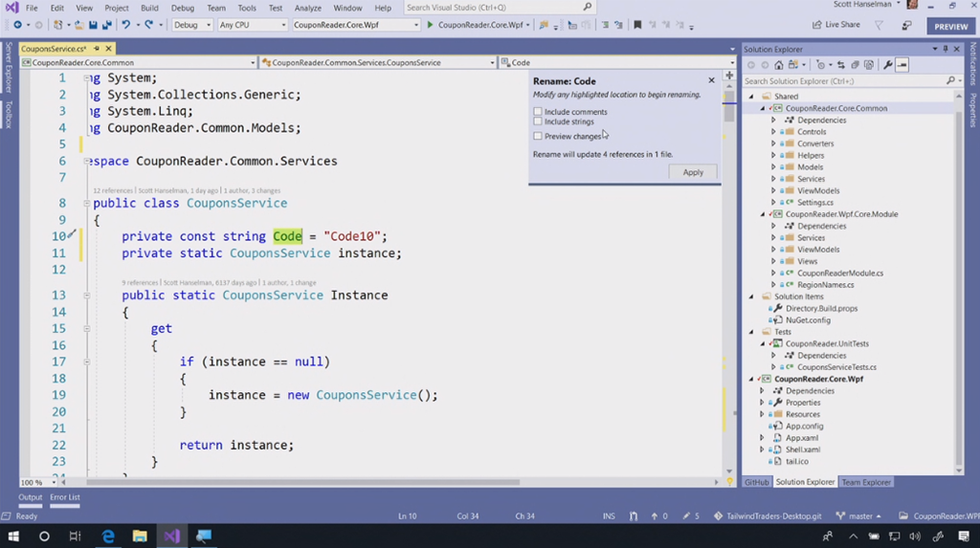The width and height of the screenshot is (980, 548).
Task: Check the Include strings option
Action: click(x=538, y=121)
